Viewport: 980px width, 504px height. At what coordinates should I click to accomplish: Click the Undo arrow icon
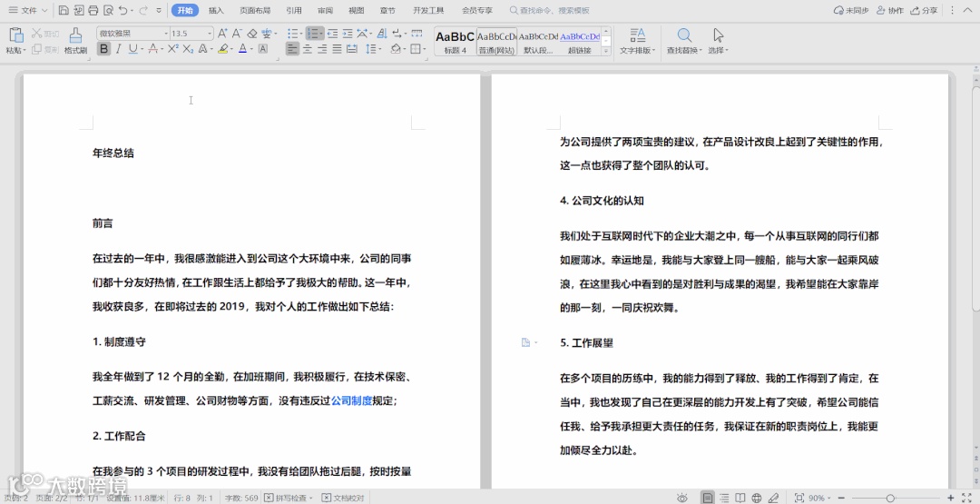click(123, 10)
